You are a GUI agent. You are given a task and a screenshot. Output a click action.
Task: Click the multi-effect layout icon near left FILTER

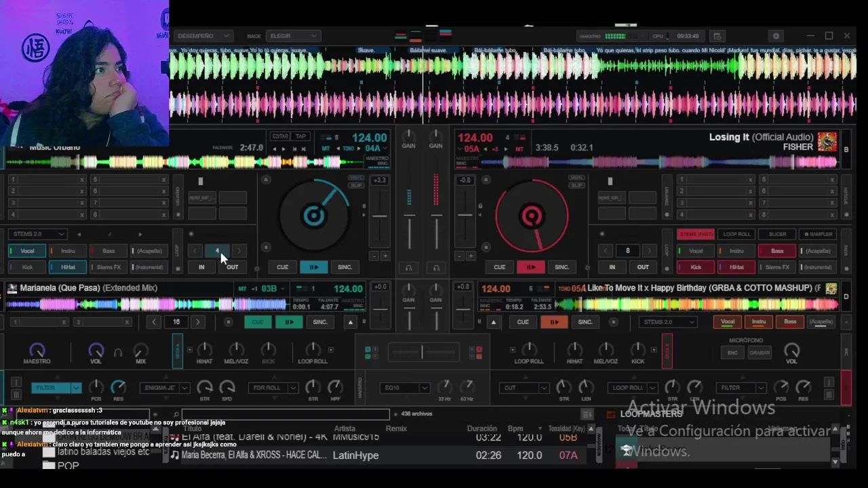[16, 394]
